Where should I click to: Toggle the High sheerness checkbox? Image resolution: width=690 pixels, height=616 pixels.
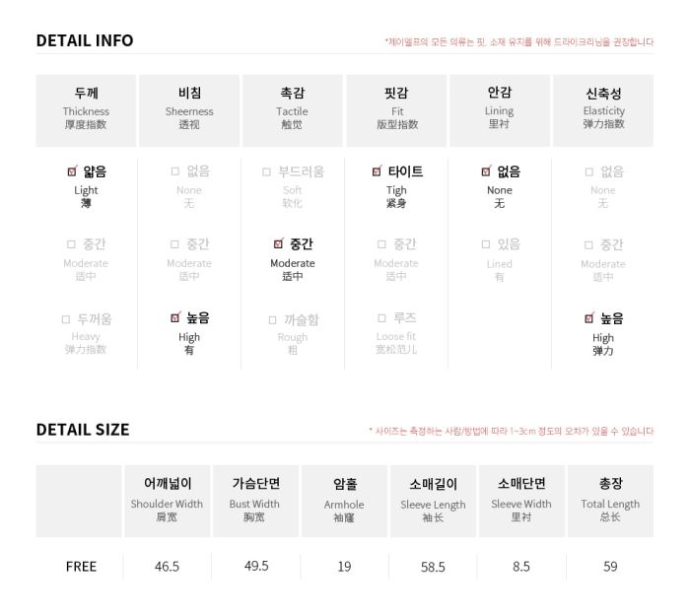click(175, 317)
